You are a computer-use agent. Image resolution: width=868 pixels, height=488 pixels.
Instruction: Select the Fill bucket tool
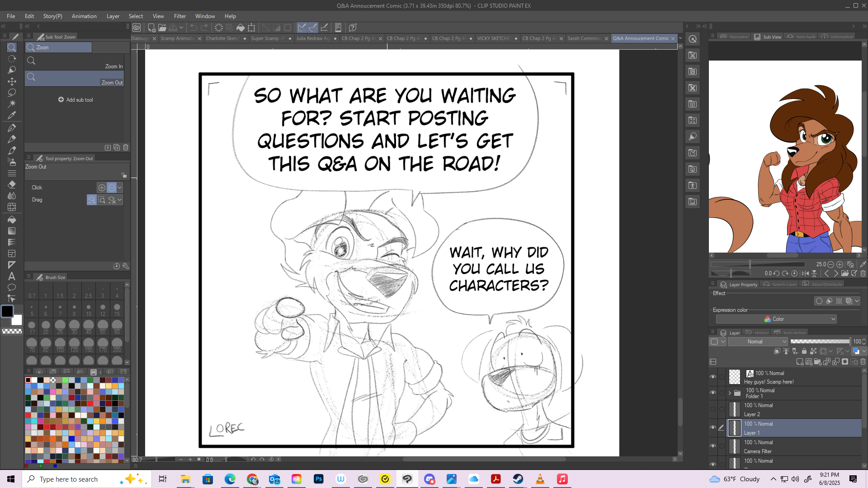pyautogui.click(x=12, y=220)
